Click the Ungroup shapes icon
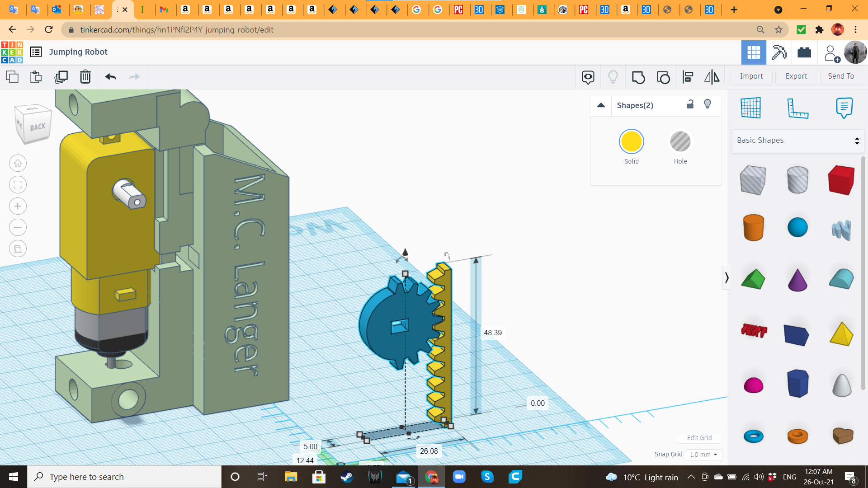 tap(663, 77)
